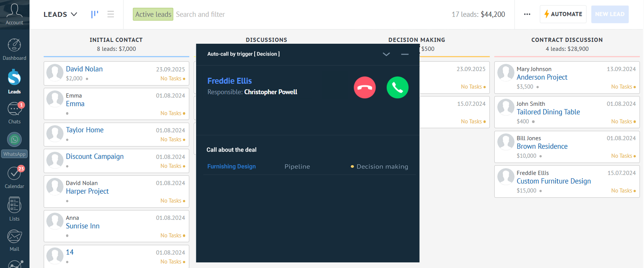Collapse the auto-call popup with chevron
The height and width of the screenshot is (268, 644).
386,54
